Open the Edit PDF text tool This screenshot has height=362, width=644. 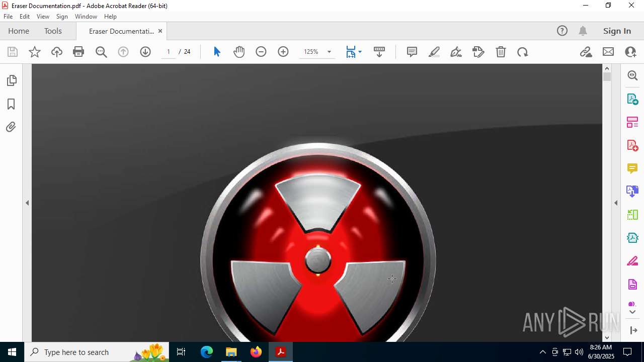point(478,52)
